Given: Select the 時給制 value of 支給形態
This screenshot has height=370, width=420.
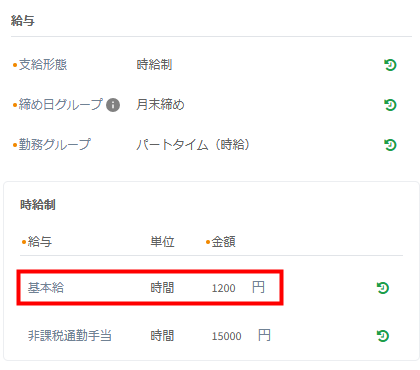Looking at the screenshot, I should [x=154, y=65].
